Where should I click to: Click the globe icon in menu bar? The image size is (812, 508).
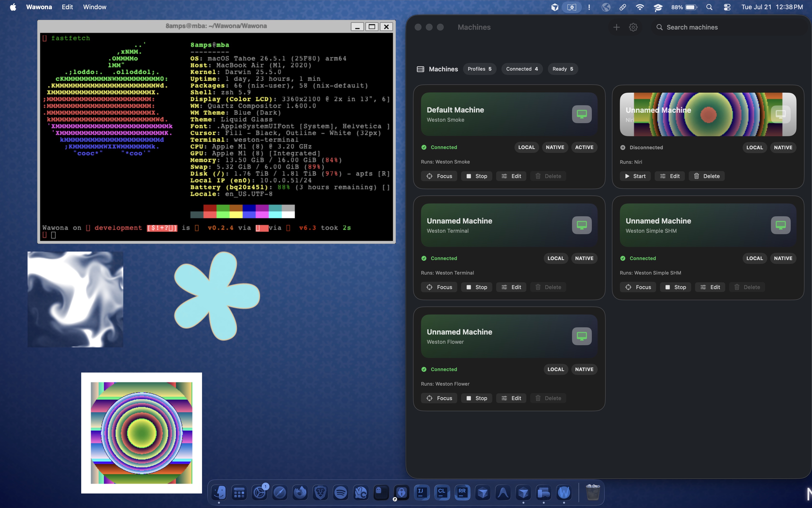(x=606, y=7)
